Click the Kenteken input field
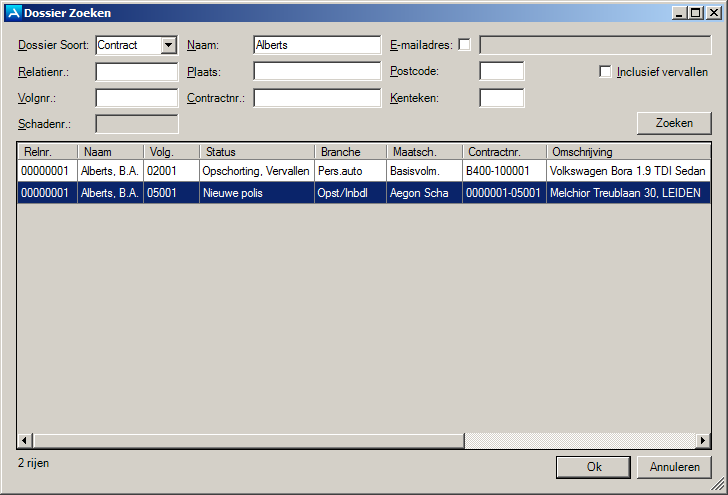The width and height of the screenshot is (728, 495). click(x=501, y=98)
